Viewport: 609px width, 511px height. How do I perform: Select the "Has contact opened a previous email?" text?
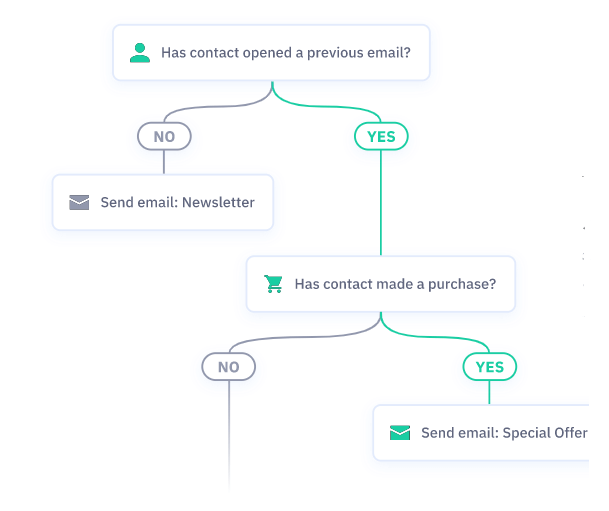[285, 53]
